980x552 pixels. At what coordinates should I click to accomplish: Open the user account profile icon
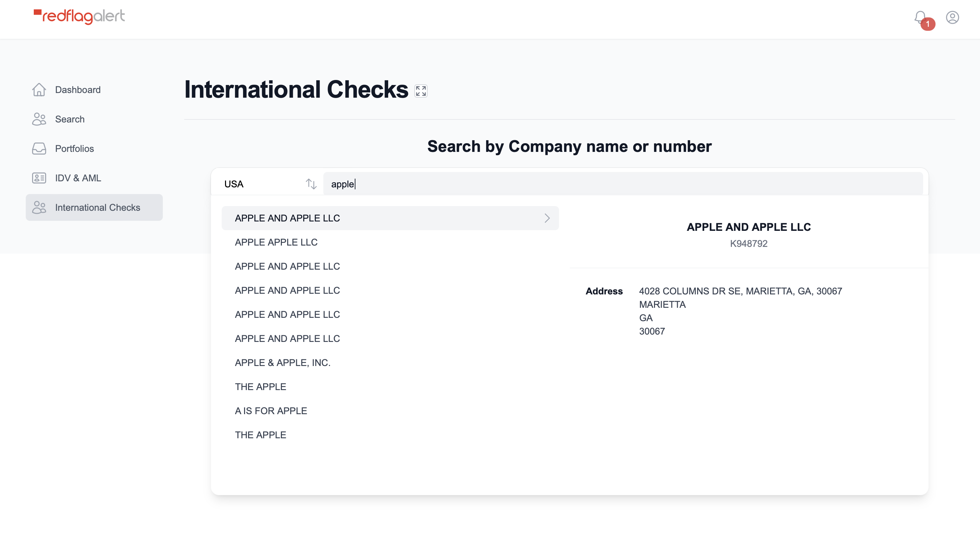pos(952,17)
